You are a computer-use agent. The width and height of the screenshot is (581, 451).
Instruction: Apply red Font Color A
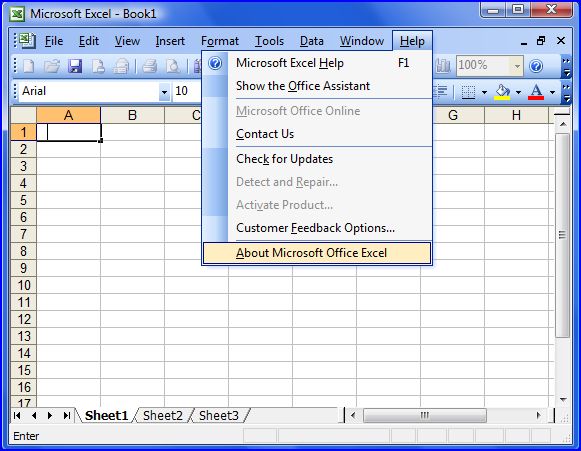tap(536, 92)
